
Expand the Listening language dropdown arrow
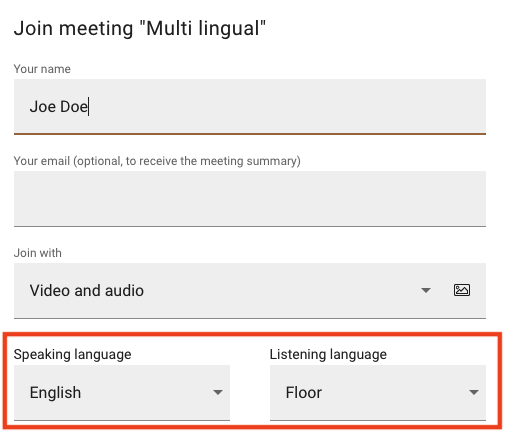tap(474, 392)
